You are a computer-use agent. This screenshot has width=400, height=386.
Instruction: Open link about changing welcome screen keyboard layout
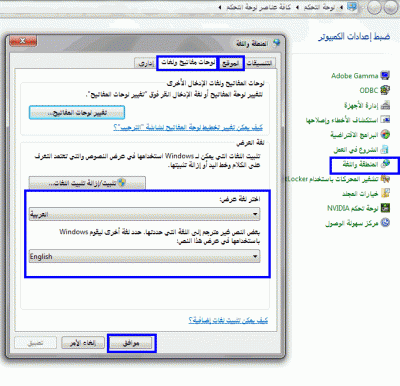click(x=188, y=127)
